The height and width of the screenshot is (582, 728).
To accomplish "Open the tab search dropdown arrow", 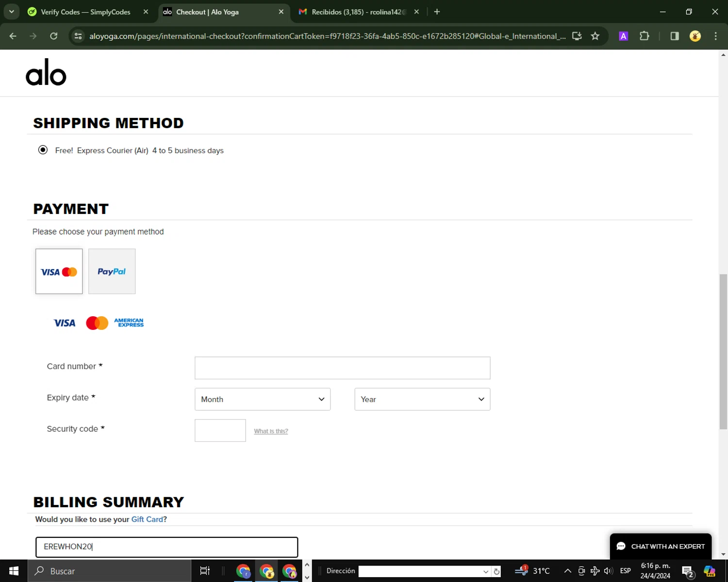I will [11, 12].
